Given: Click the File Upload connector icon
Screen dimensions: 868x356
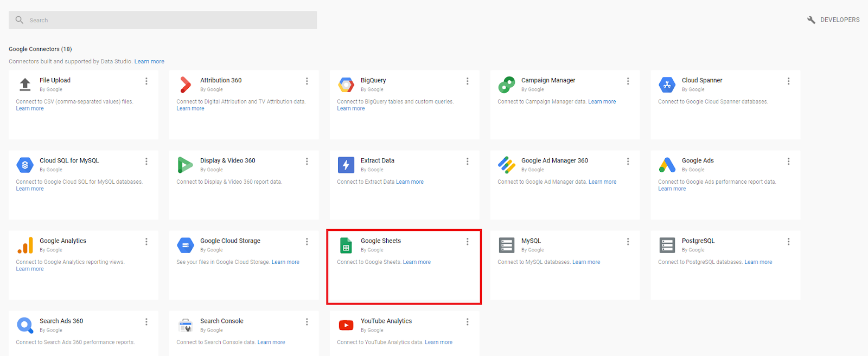Looking at the screenshot, I should [25, 85].
